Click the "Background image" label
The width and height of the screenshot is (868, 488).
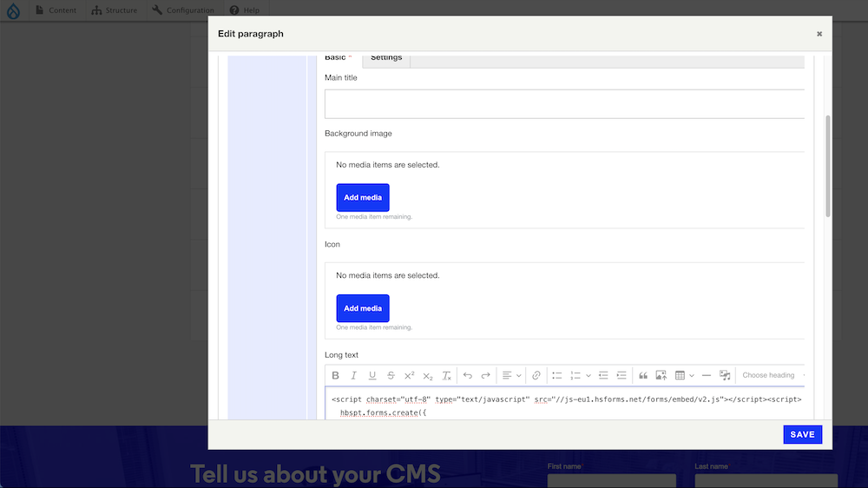point(358,134)
